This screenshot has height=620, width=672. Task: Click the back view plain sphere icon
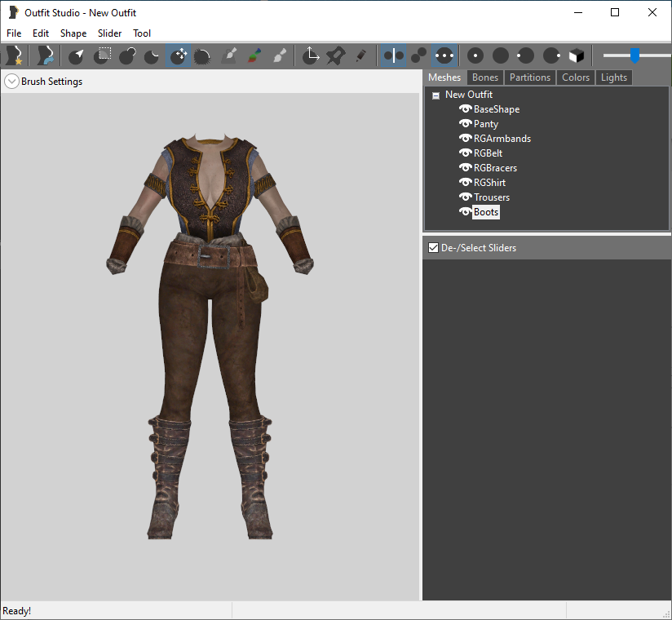(501, 55)
